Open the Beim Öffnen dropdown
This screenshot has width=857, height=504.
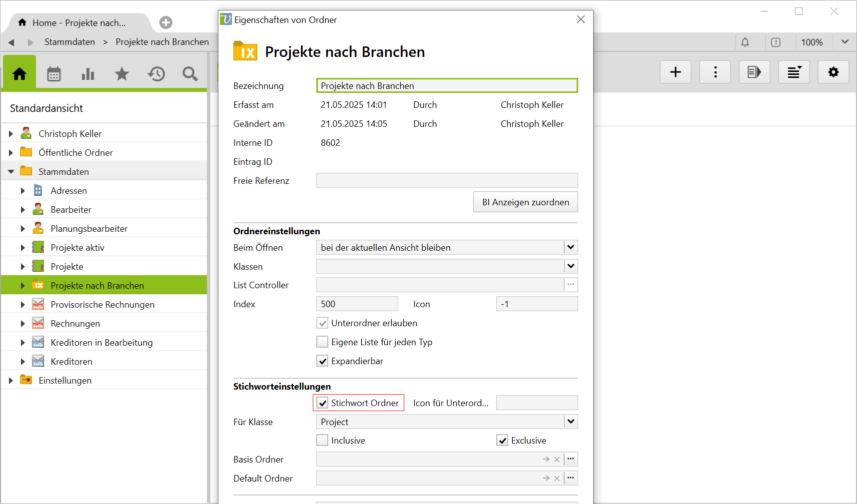point(571,247)
